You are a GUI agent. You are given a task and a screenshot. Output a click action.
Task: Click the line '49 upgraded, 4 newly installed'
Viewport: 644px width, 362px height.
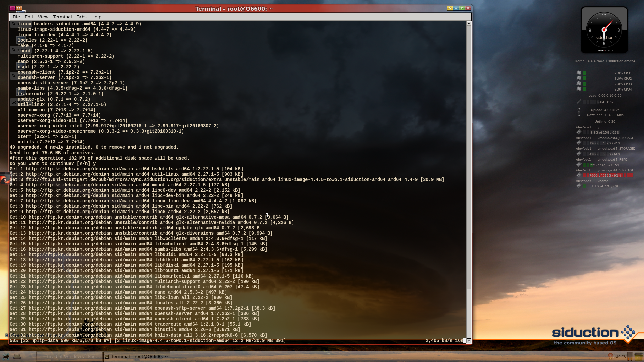coord(94,147)
